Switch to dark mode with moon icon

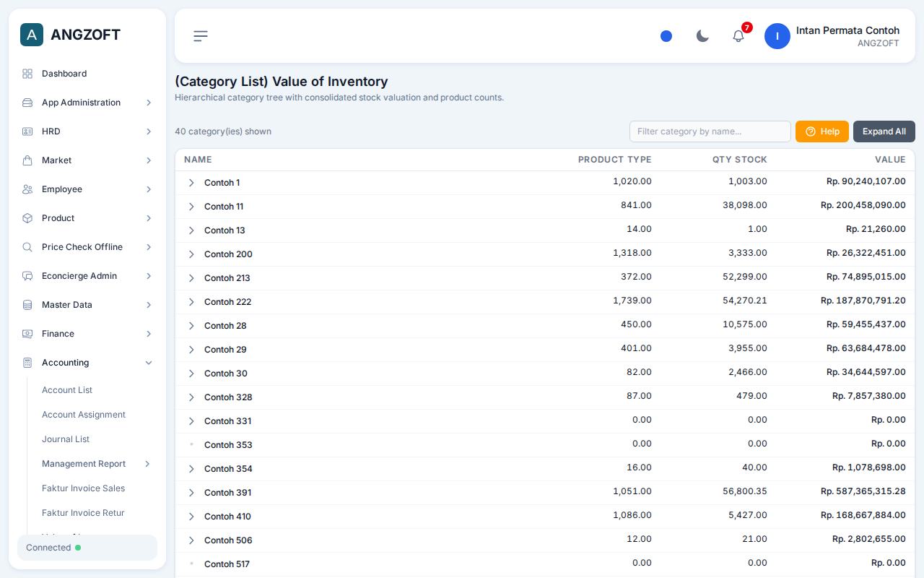pos(702,36)
